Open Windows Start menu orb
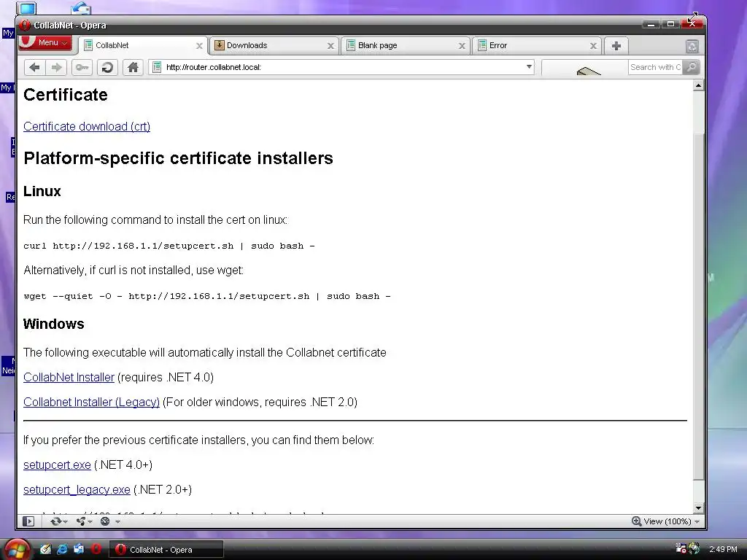Screen dimensions: 747x560 click(x=18, y=550)
